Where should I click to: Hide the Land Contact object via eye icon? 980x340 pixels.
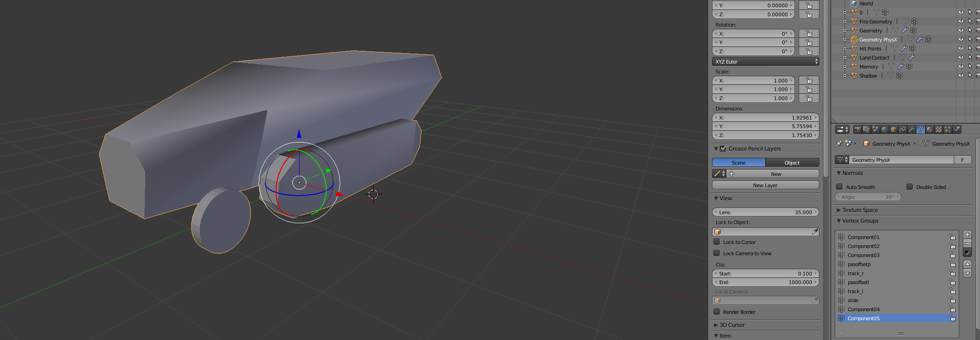[961, 58]
